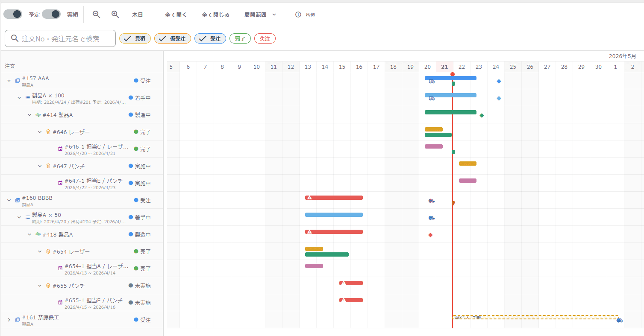
Task: Click the manufacturing icon beside #414 製品A
Action: tap(38, 115)
